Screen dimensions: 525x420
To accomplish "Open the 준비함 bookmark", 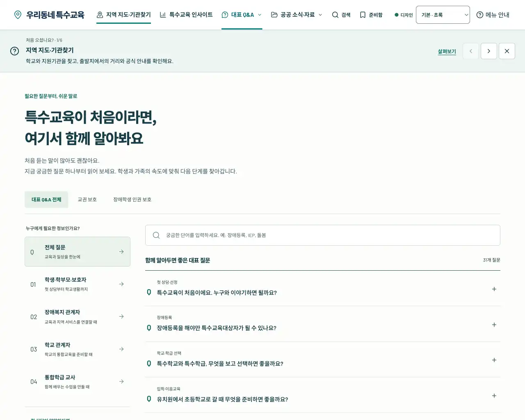I will (x=371, y=15).
